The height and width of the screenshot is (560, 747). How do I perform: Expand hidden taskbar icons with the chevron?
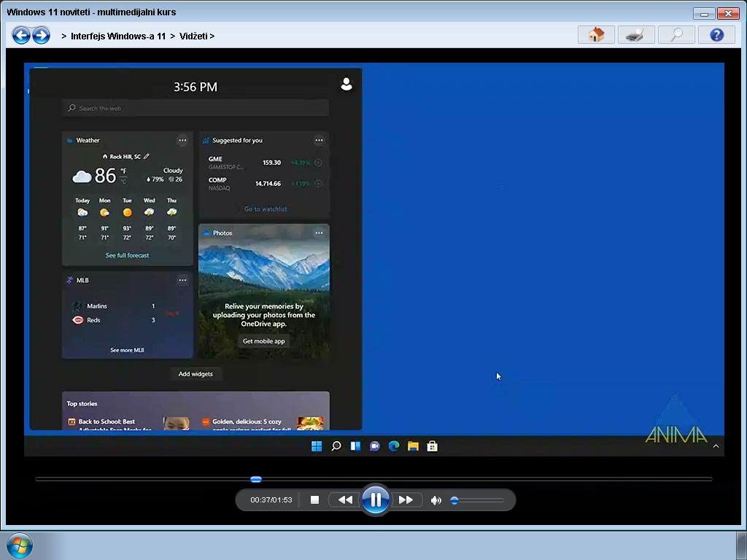(x=716, y=446)
